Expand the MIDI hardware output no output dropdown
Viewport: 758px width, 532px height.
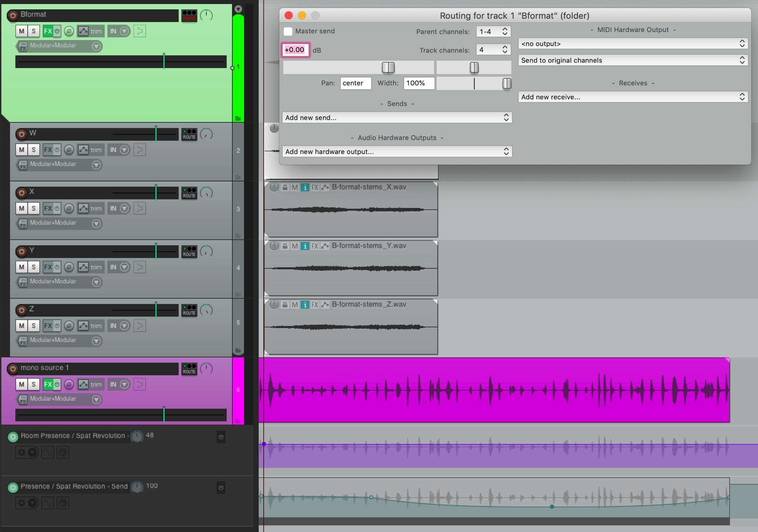click(632, 44)
